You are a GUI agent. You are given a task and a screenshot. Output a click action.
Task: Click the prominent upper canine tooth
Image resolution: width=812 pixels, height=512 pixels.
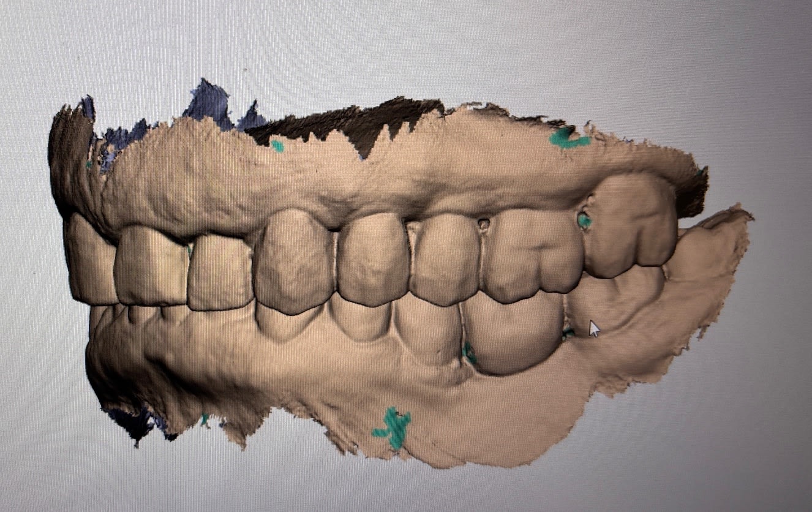click(x=294, y=260)
